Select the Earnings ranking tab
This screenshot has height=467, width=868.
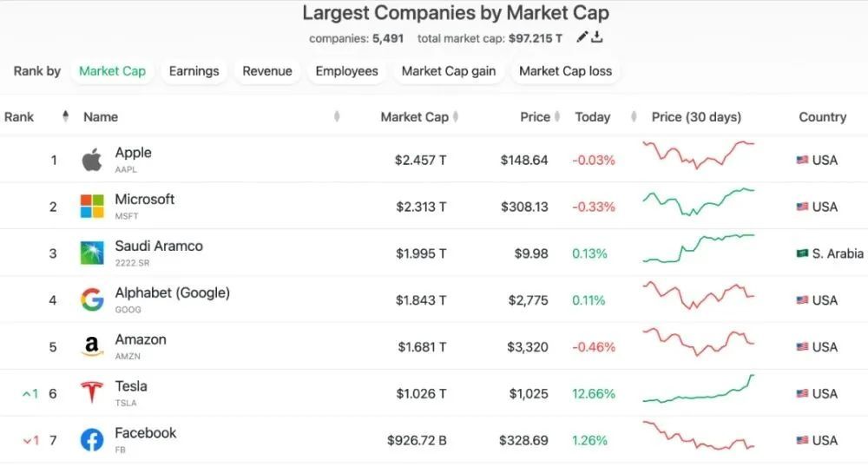[x=194, y=71]
